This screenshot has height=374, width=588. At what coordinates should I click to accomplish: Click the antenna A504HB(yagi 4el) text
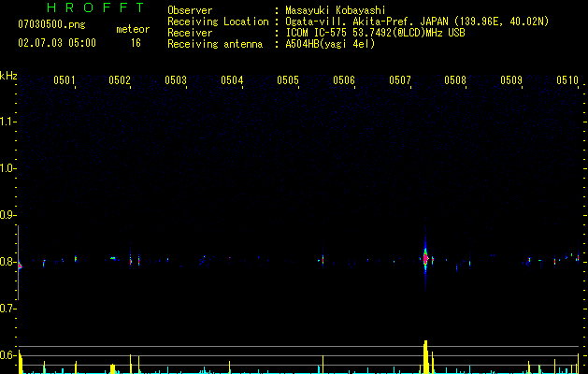(x=330, y=44)
